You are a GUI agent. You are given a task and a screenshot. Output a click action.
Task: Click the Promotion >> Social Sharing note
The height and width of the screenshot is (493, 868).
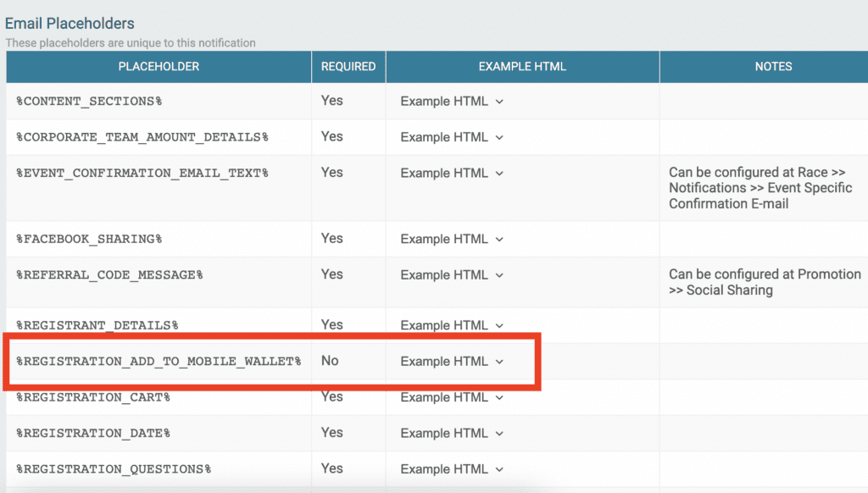pos(765,282)
